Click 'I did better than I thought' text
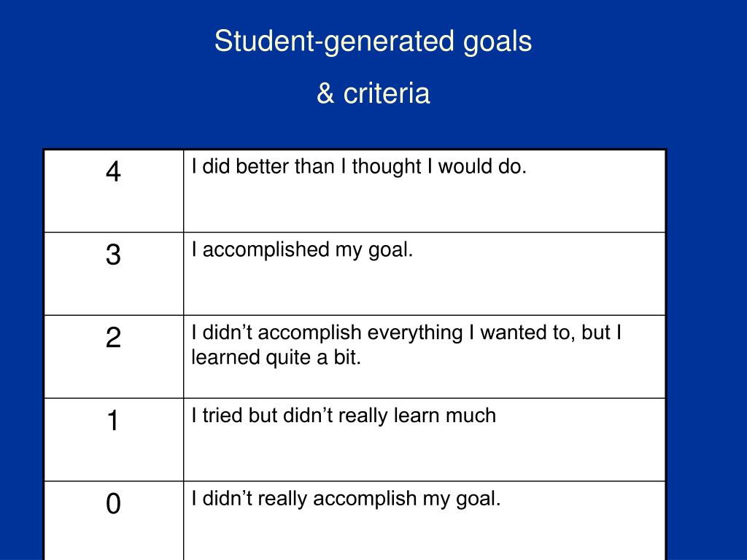The height and width of the screenshot is (560, 747). pos(307,167)
